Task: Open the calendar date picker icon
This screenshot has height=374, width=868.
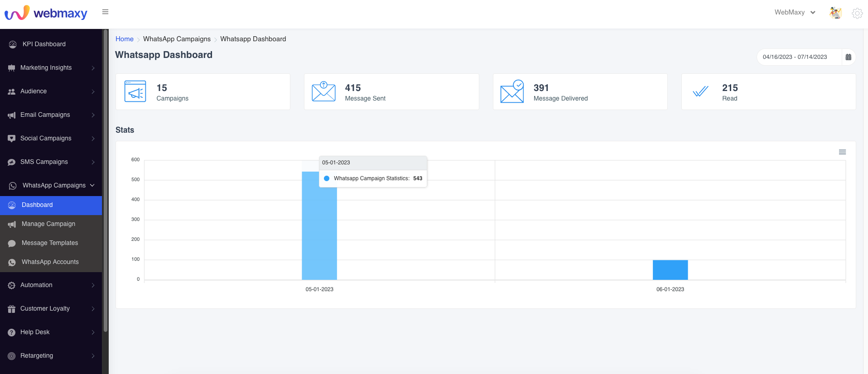Action: (x=849, y=57)
